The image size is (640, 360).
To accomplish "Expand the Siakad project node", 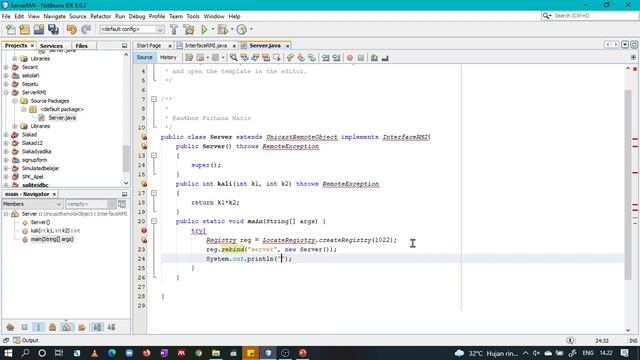I will tap(6, 134).
